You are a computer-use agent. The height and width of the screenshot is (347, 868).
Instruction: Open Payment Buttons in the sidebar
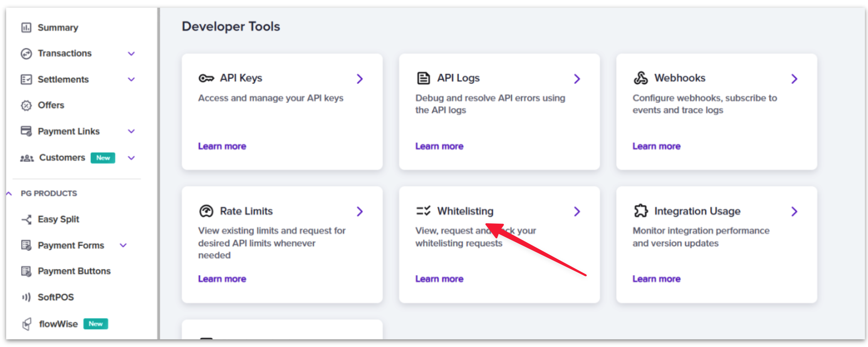pyautogui.click(x=74, y=271)
